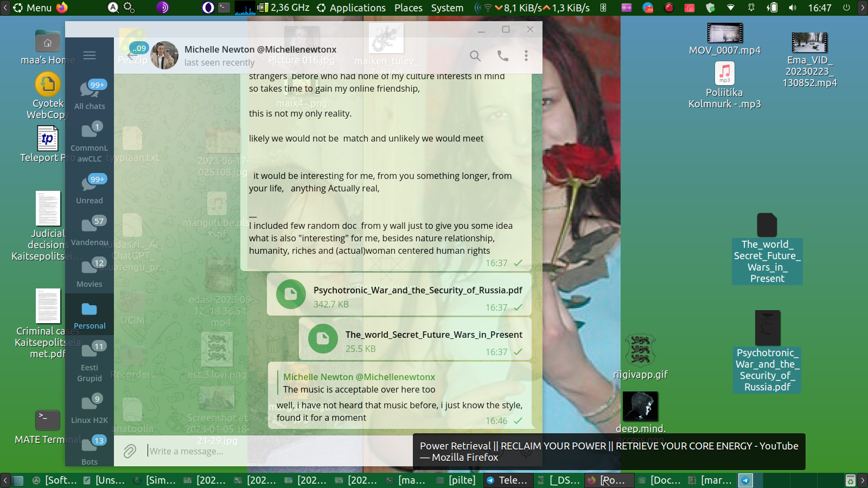The height and width of the screenshot is (488, 868).
Task: Open Cyotek WebCopy desktop icon
Action: click(x=48, y=96)
